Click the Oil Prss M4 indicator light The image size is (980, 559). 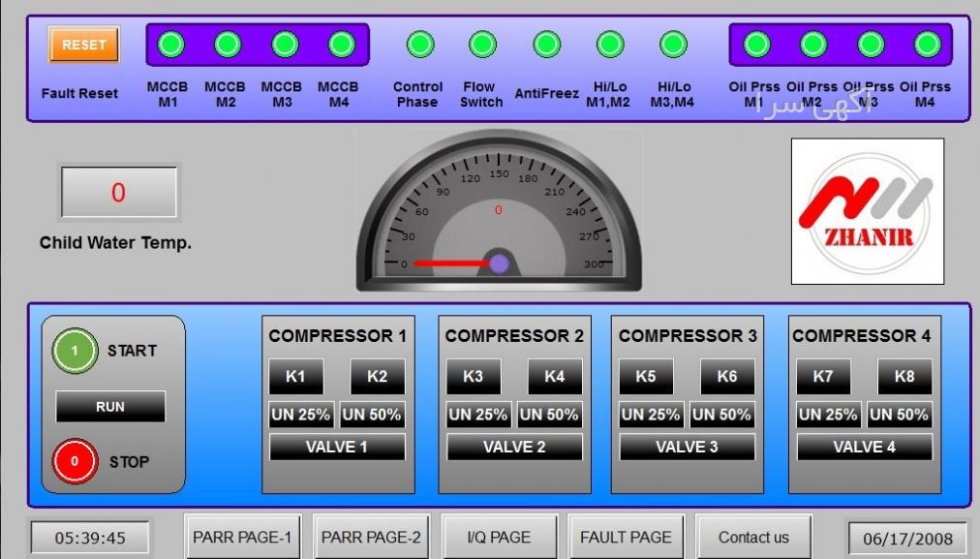pyautogui.click(x=928, y=45)
